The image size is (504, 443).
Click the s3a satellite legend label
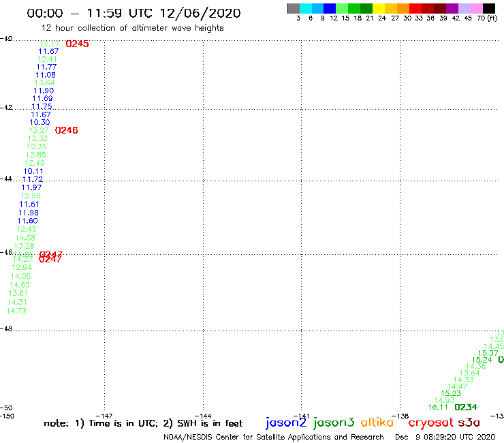pyautogui.click(x=469, y=423)
